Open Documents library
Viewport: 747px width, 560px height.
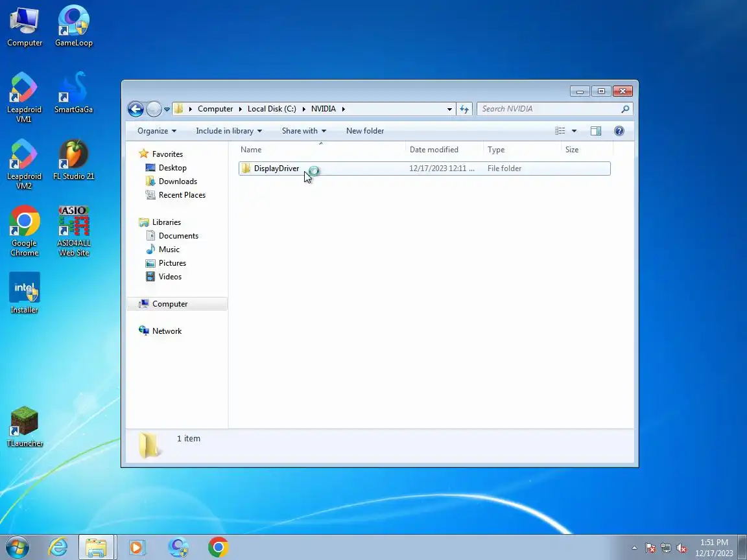[178, 236]
